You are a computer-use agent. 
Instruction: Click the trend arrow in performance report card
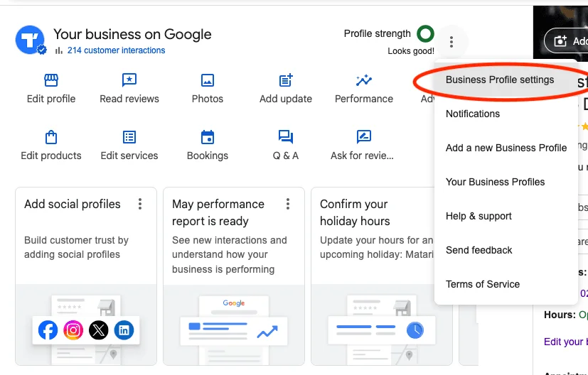267,332
